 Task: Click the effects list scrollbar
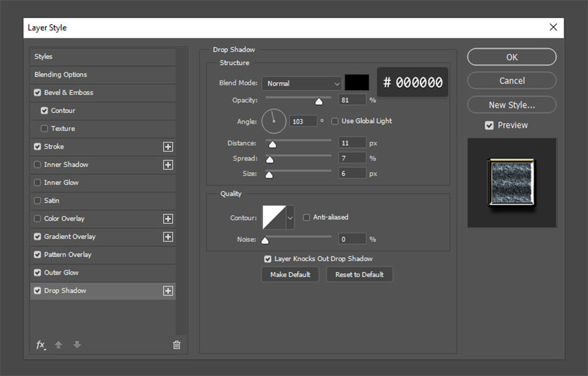181,192
